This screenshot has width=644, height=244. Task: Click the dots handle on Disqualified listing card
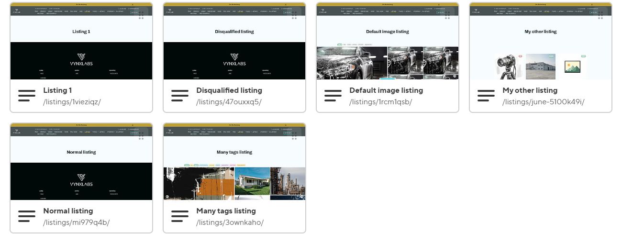[x=294, y=16]
